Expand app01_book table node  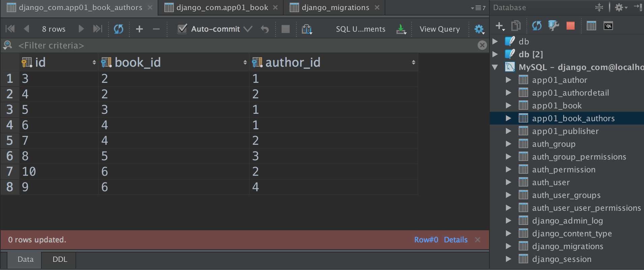pos(509,105)
